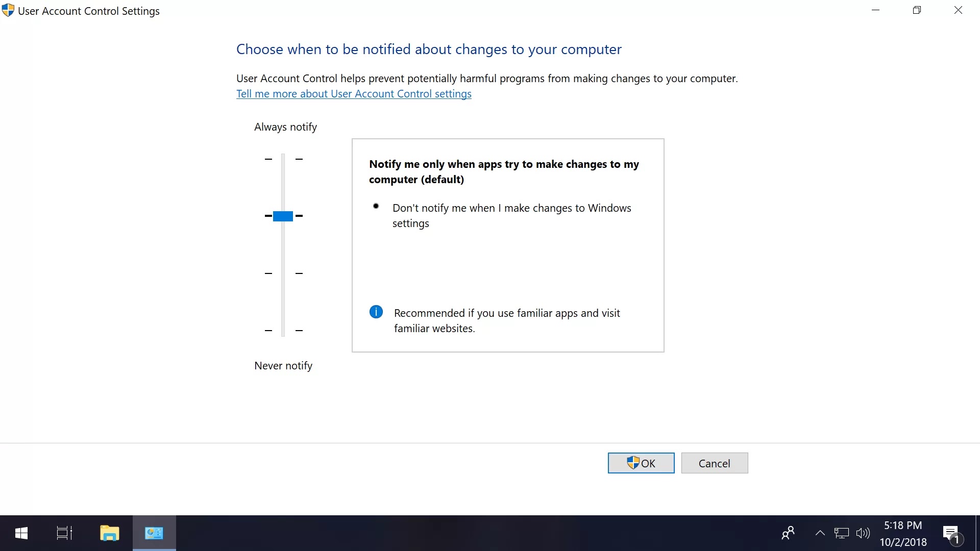The image size is (980, 551).
Task: Minimize the User Account Control Settings window
Action: pos(876,10)
